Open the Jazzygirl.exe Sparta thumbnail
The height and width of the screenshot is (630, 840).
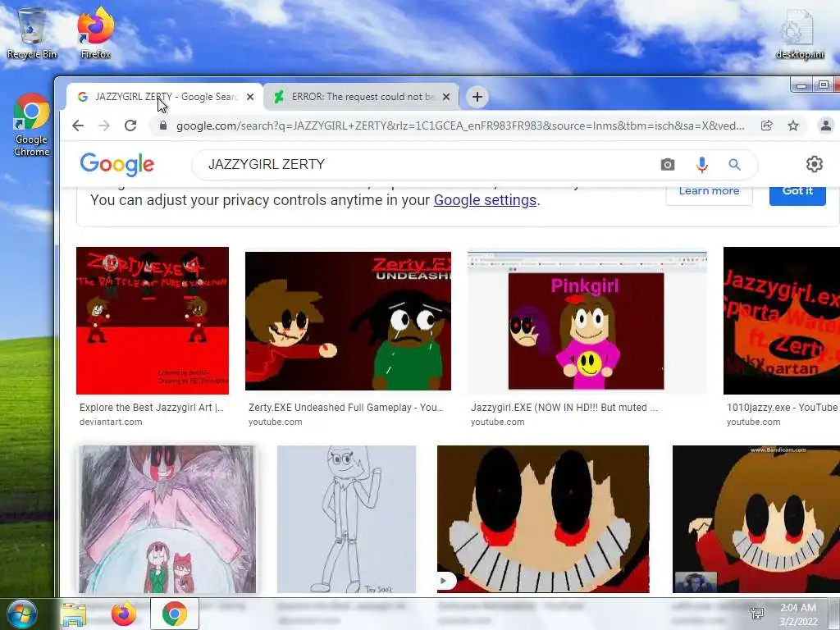(x=782, y=321)
